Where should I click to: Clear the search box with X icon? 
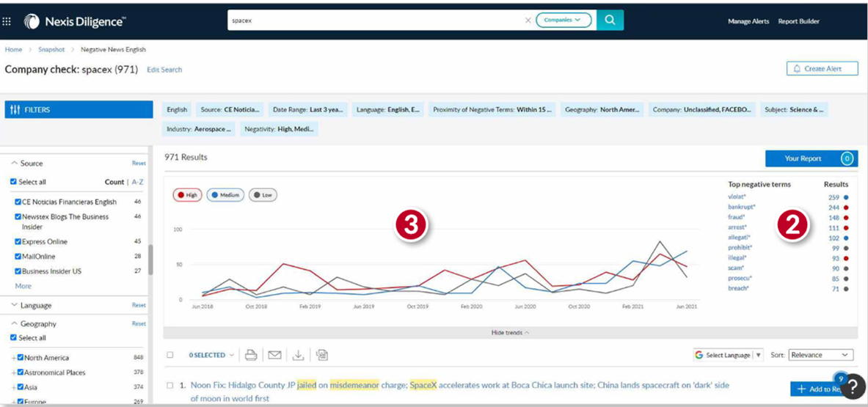(x=528, y=20)
